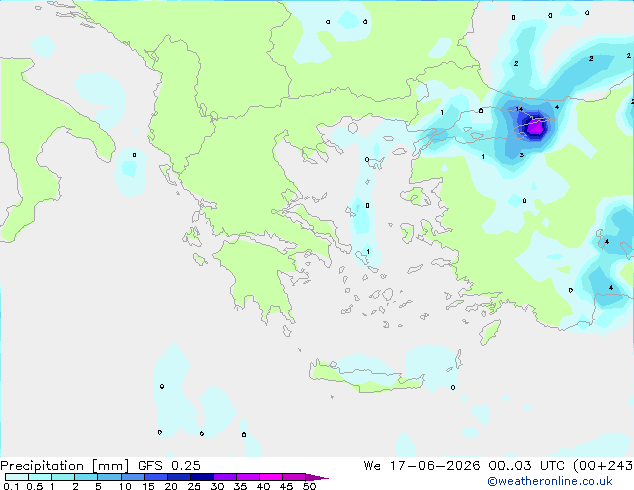This screenshot has width=634, height=490.
Task: Click the 'We 17-06-2026' forecast date text
Action: coord(422,466)
